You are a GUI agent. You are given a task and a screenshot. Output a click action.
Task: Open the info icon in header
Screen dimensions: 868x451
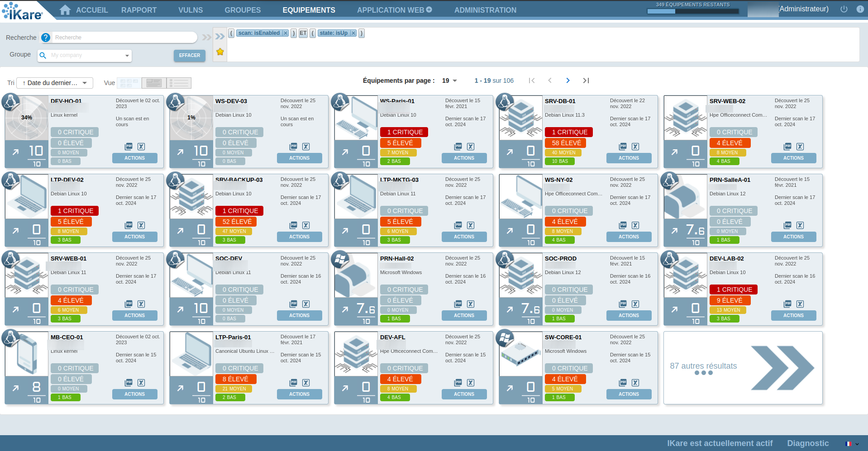pyautogui.click(x=860, y=9)
